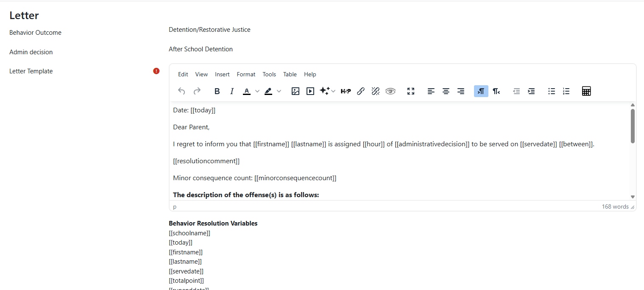Click the indent icon
644x290 pixels.
click(531, 91)
